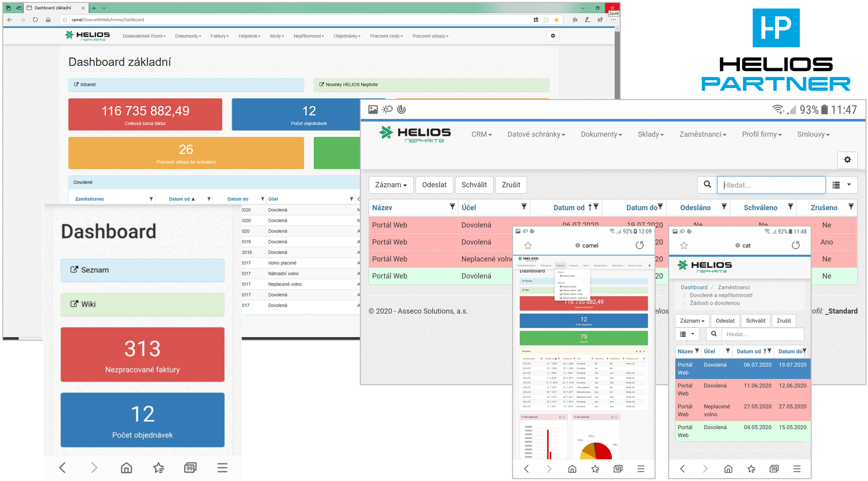This screenshot has height=481, width=868.
Task: Open Faktury dropdown in desktop navbar
Action: pyautogui.click(x=220, y=36)
